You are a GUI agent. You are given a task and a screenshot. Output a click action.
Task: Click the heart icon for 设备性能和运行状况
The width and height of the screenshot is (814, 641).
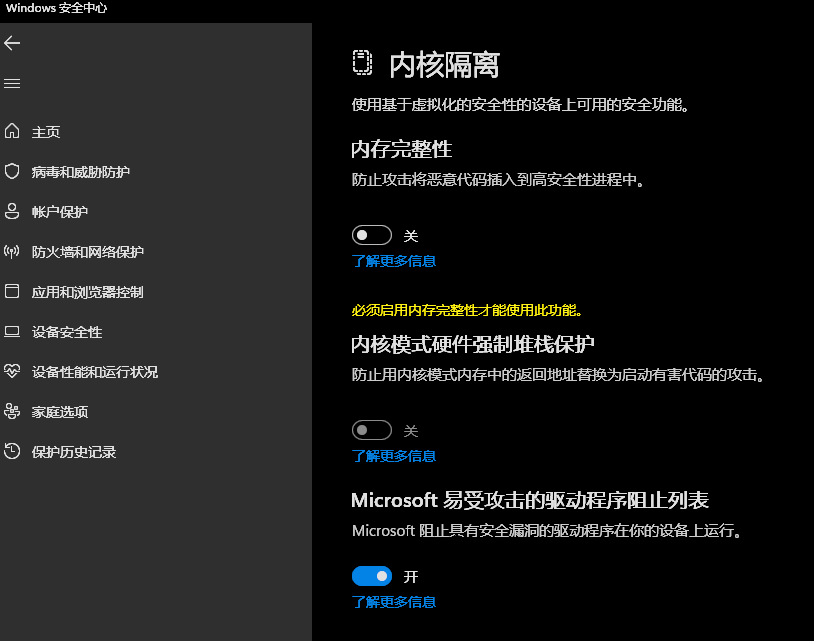(12, 371)
